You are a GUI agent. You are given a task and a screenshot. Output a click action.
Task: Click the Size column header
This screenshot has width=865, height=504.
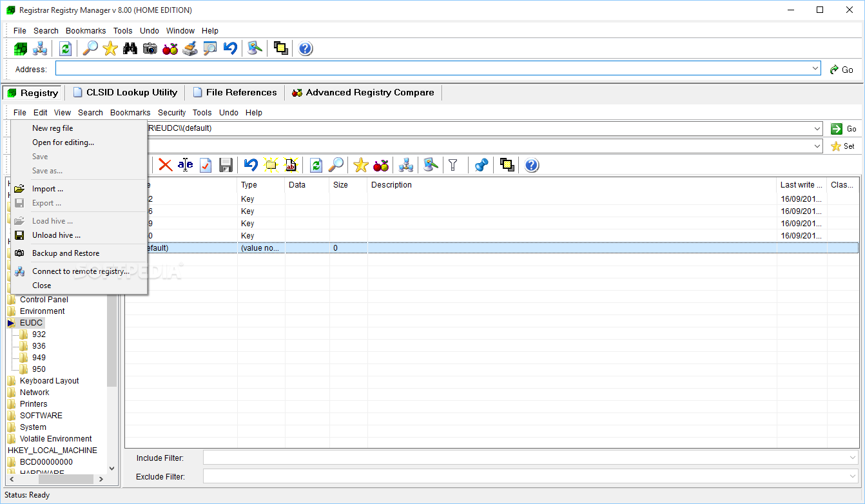(x=349, y=185)
